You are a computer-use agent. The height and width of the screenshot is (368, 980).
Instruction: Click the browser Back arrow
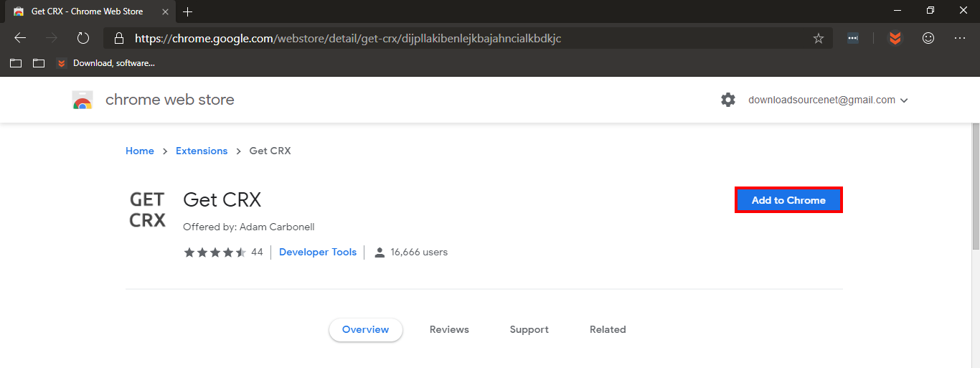[x=20, y=38]
